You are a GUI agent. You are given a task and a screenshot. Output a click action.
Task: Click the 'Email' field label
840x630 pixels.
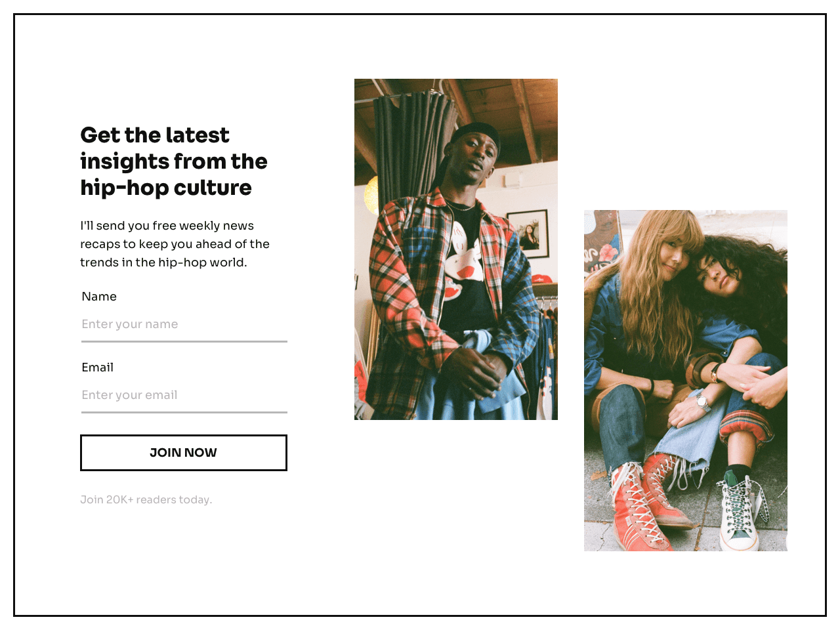(x=98, y=367)
